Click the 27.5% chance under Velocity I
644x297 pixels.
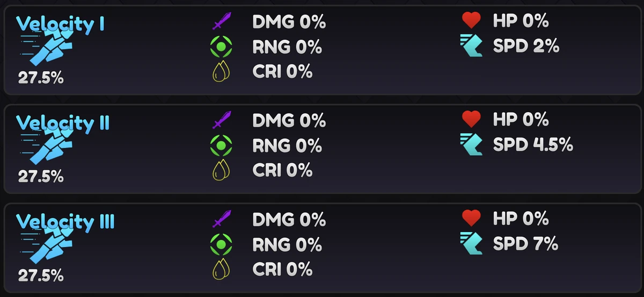[x=41, y=78]
